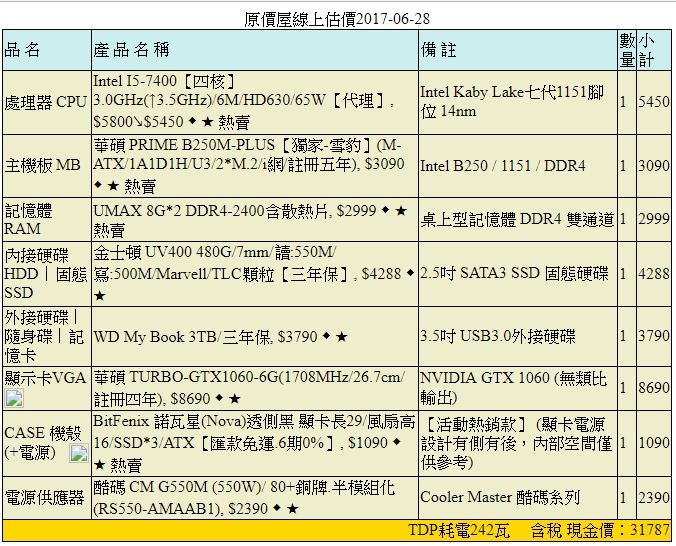Image resolution: width=676 pixels, height=546 pixels.
Task: Select the 處理器 CPU row label
Action: [x=46, y=102]
